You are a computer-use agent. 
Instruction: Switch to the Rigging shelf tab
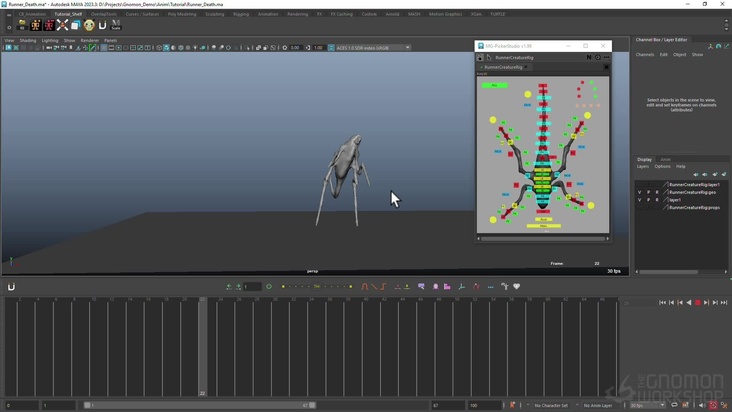tap(241, 14)
